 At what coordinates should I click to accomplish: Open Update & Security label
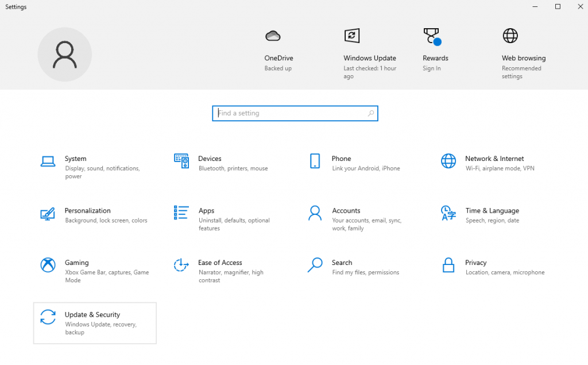pos(92,314)
